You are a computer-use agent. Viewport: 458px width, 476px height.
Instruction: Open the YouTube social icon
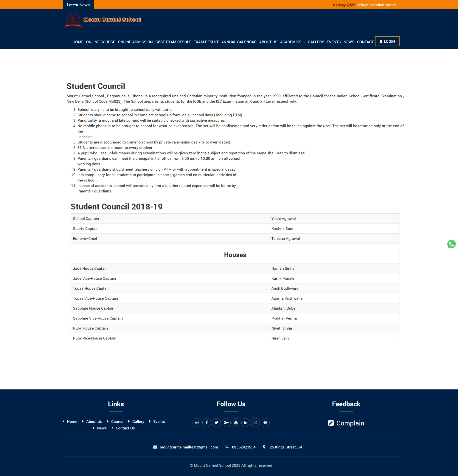point(236,423)
